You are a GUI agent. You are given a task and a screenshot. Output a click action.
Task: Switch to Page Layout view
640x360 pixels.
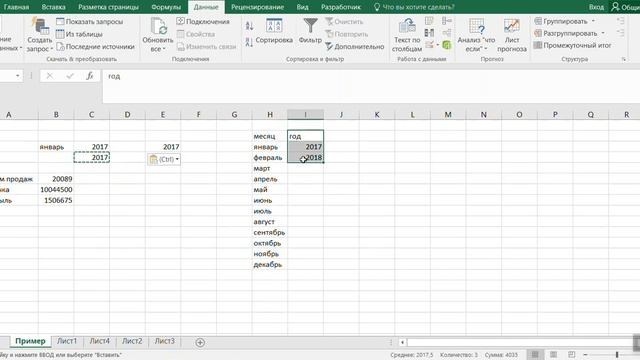553,355
